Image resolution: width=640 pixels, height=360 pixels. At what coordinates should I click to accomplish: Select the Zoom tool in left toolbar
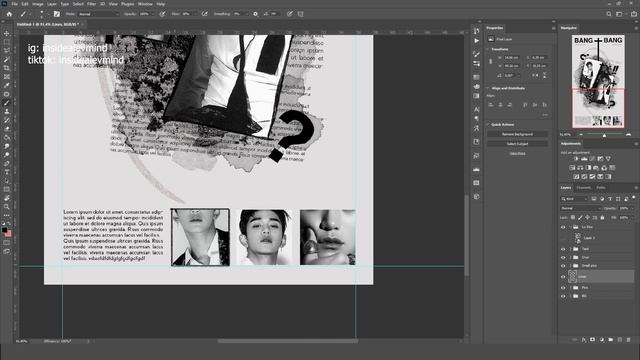pos(7,207)
